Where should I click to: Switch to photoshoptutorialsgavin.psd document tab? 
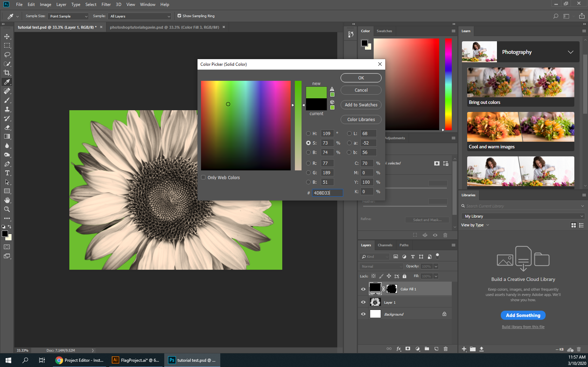pos(165,27)
